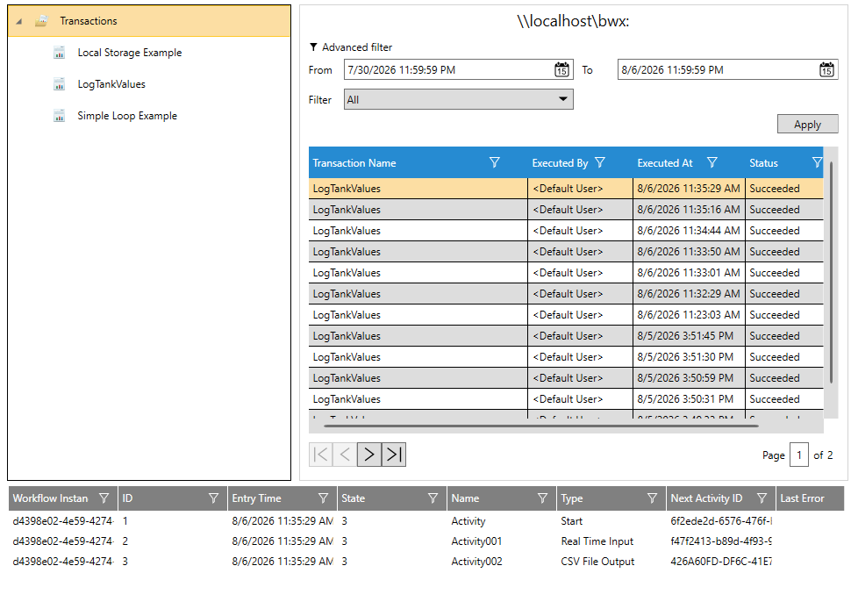The image size is (851, 616).
Task: Toggle the Advanced filter funnel icon
Action: tap(313, 47)
